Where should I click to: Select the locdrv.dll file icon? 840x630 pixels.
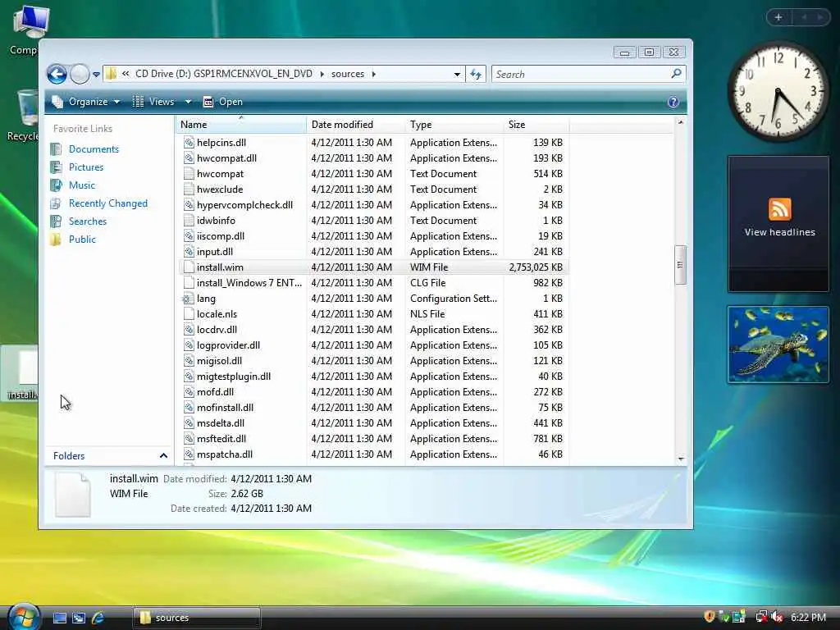(x=189, y=330)
